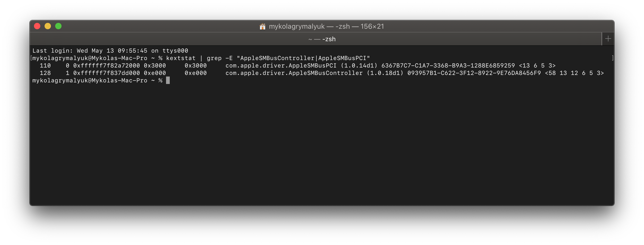The width and height of the screenshot is (644, 245).
Task: Click the com.apple.driver.AppleSMBusPCI bundle identifier
Action: [281, 66]
